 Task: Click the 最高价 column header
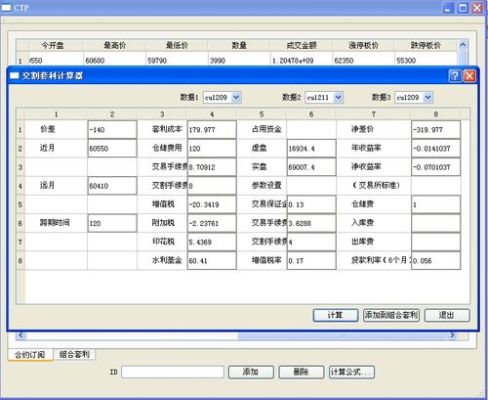pos(114,45)
